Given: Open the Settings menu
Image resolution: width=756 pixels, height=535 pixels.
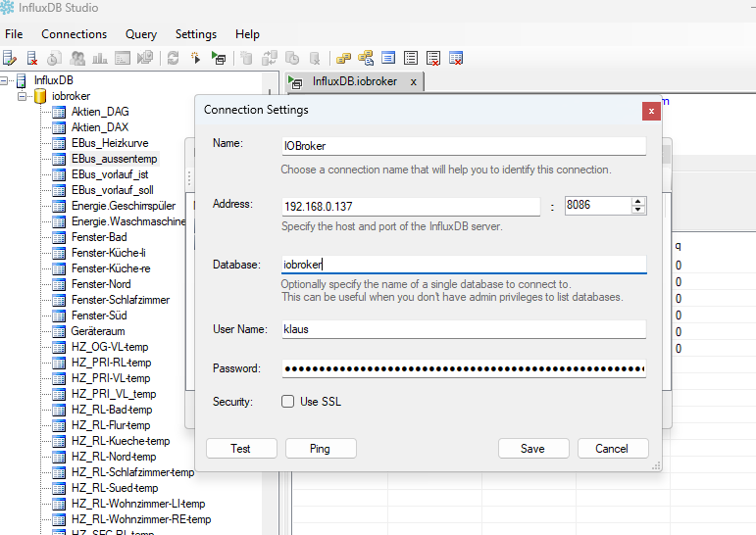Looking at the screenshot, I should (x=196, y=34).
